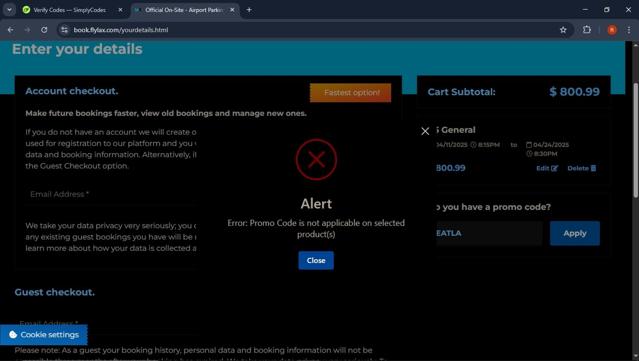Switch to Official On-Site Airport Parking tab
The image size is (639, 361).
(184, 10)
